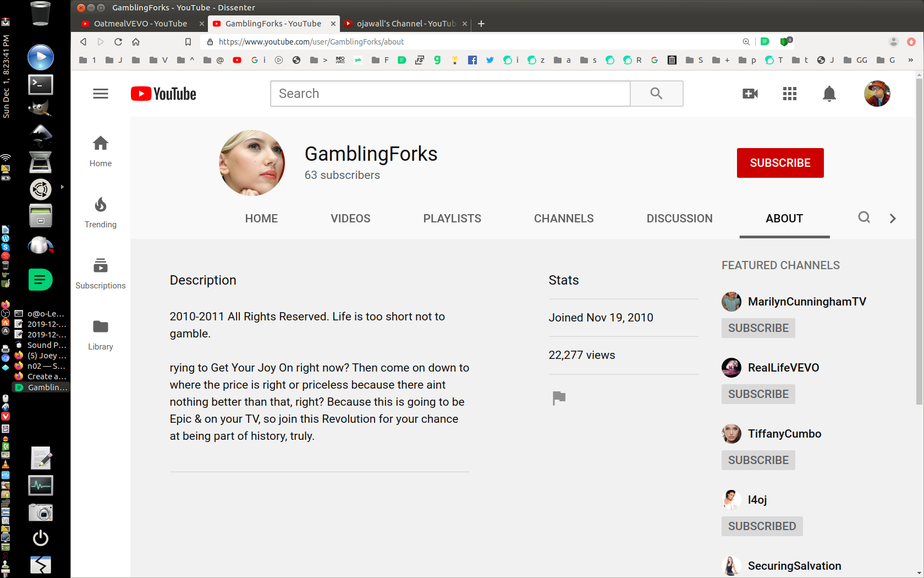Open the Dissenter comment extension icon
Image resolution: width=924 pixels, height=578 pixels.
point(765,41)
